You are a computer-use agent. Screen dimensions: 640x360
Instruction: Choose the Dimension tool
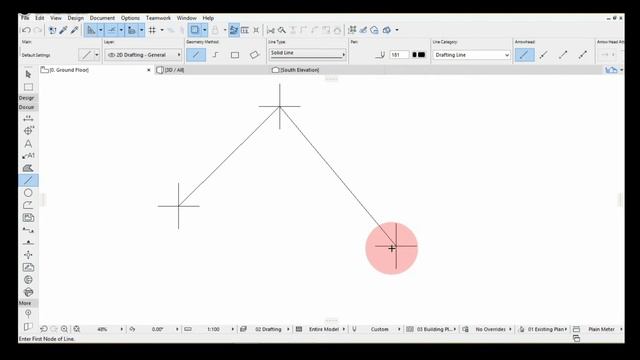tap(28, 118)
